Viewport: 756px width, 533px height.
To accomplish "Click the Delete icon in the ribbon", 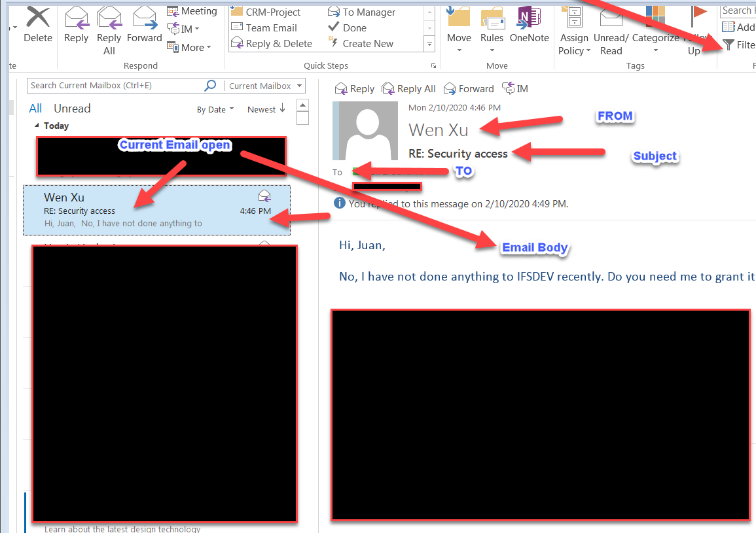I will click(x=37, y=18).
